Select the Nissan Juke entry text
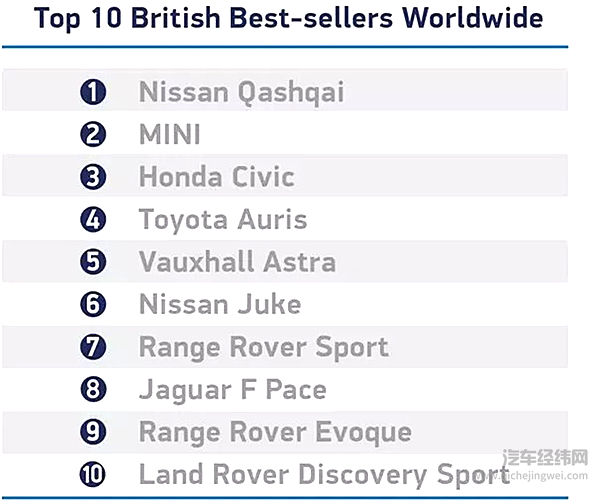The width and height of the screenshot is (600, 504). (220, 304)
